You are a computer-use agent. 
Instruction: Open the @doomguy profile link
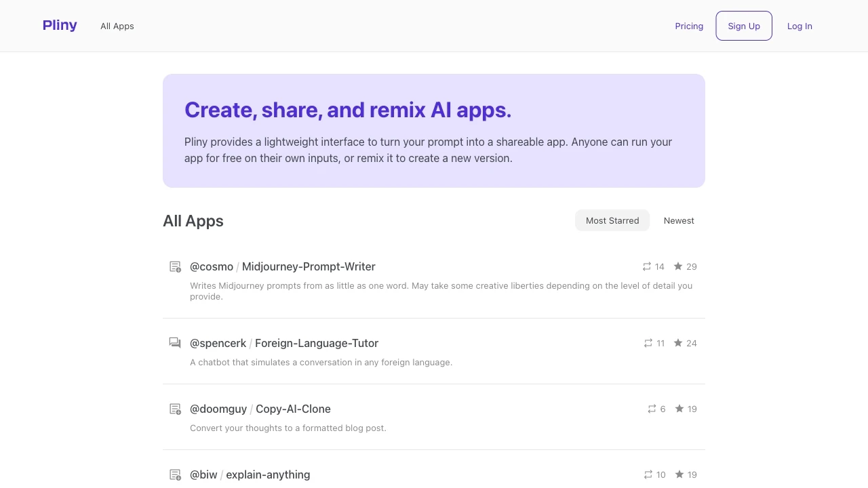218,409
